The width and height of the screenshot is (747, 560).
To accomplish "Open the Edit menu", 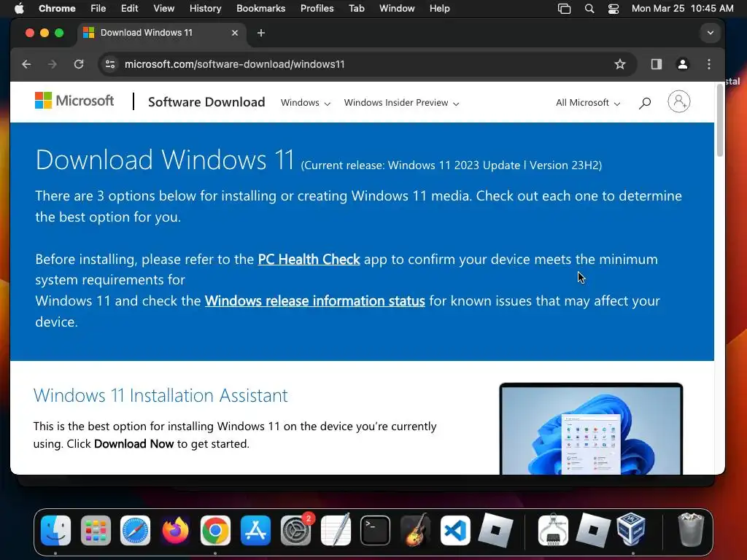I will [x=129, y=8].
